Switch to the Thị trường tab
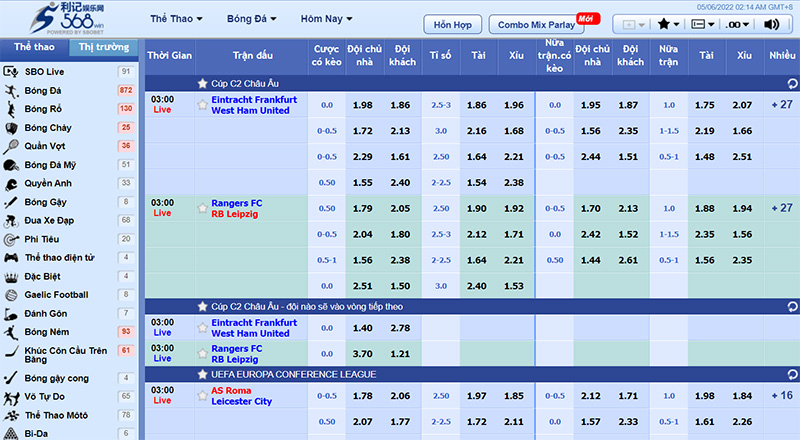 (104, 47)
